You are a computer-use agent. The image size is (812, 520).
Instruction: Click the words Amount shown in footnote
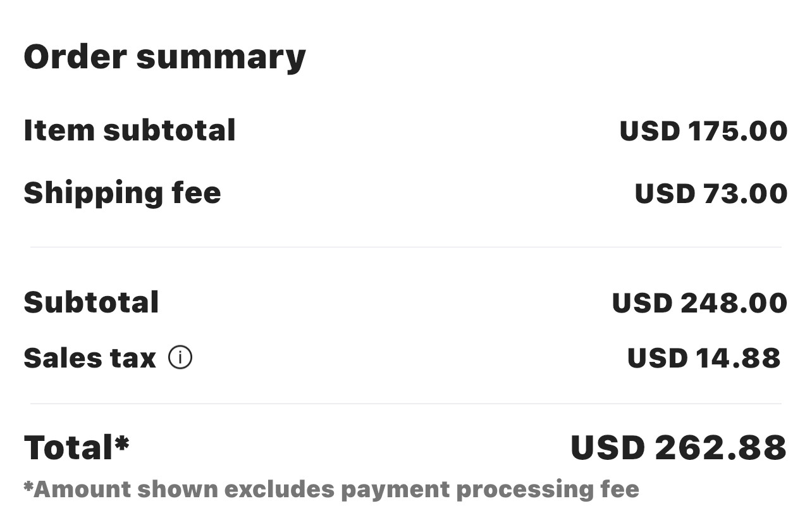click(123, 489)
